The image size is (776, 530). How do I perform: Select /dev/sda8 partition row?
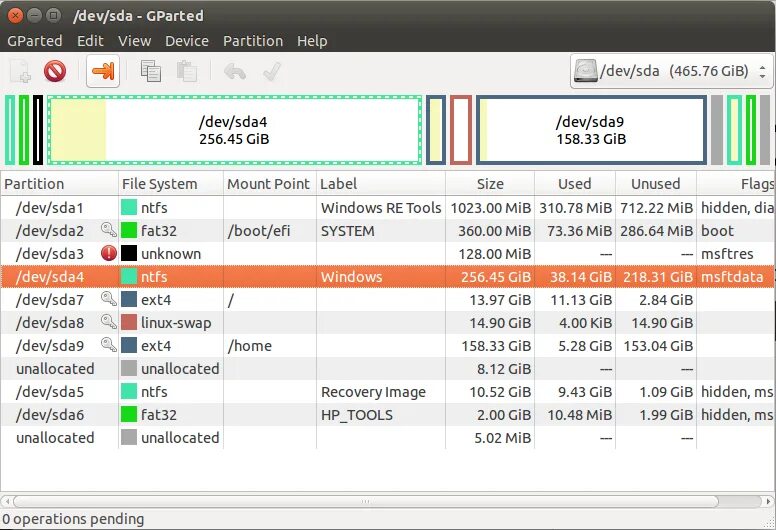click(388, 323)
